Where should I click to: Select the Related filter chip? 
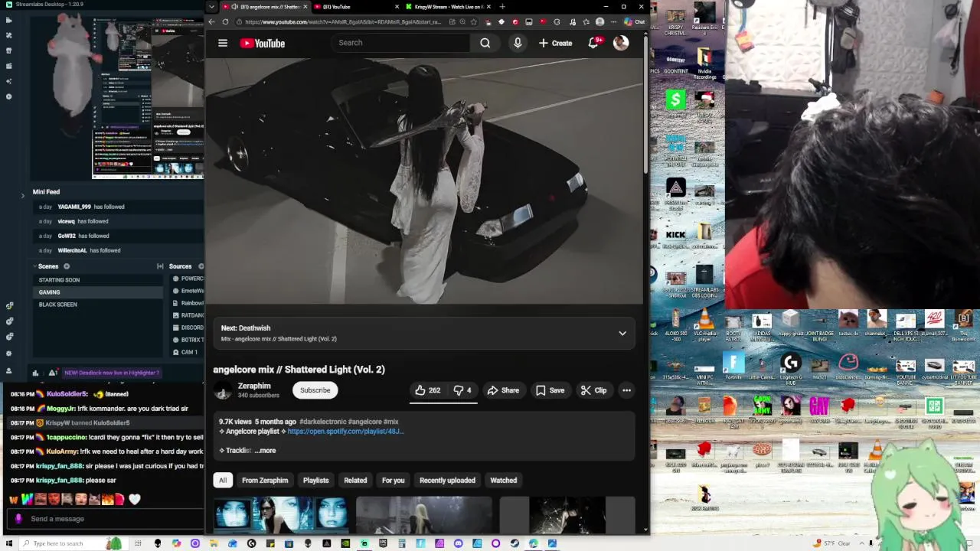(355, 481)
